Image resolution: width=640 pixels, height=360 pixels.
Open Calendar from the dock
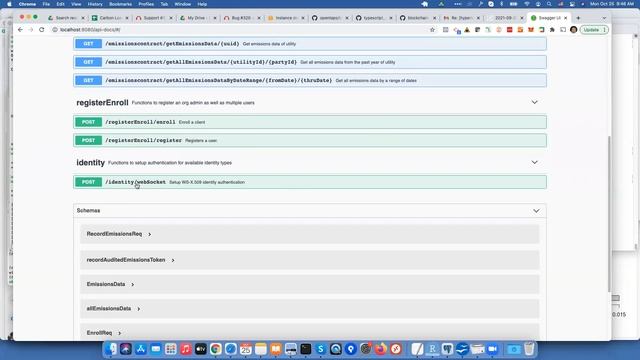click(x=246, y=349)
